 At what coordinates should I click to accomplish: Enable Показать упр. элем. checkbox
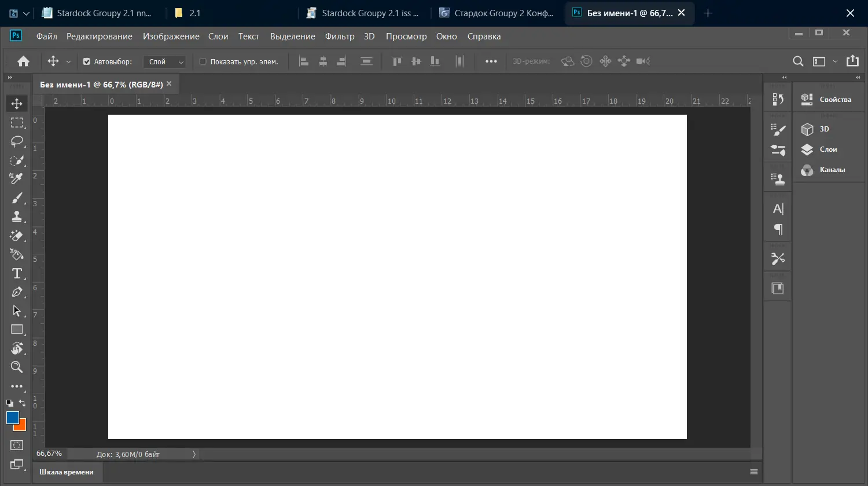pos(203,61)
